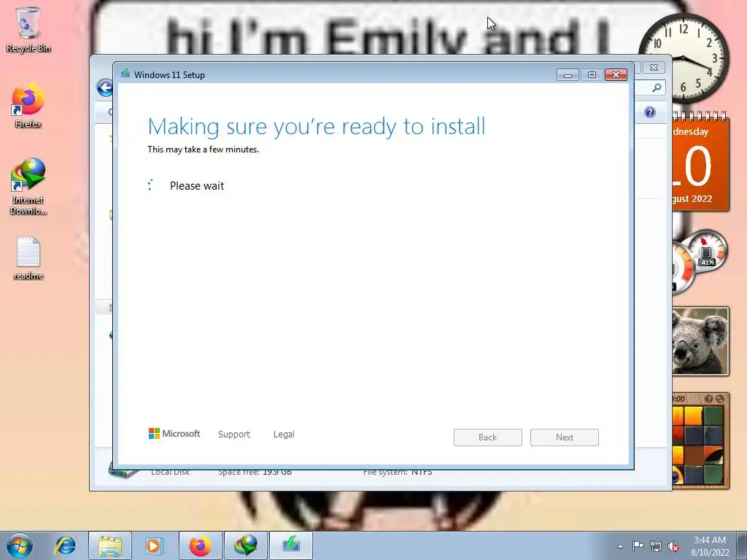Select the Firefox desktop shortcut

pos(28,106)
